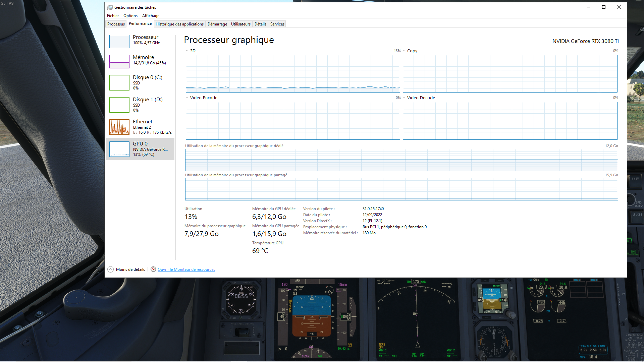Click the dedicated GPU memory usage graph
Viewport: 644px width, 362px height.
click(401, 160)
